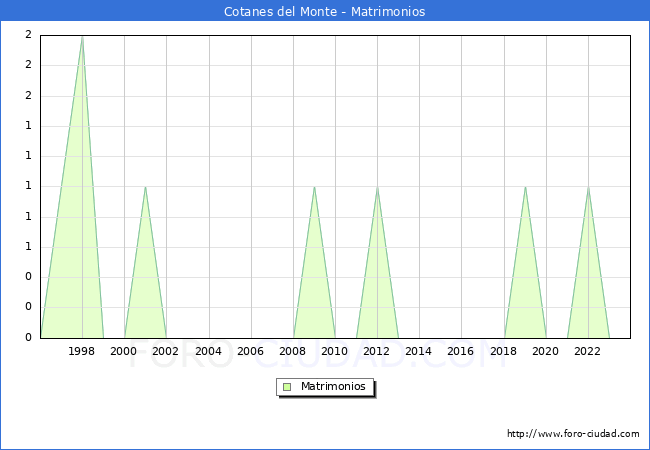Click the 1998 data peak
The image size is (650, 450).
(x=82, y=37)
